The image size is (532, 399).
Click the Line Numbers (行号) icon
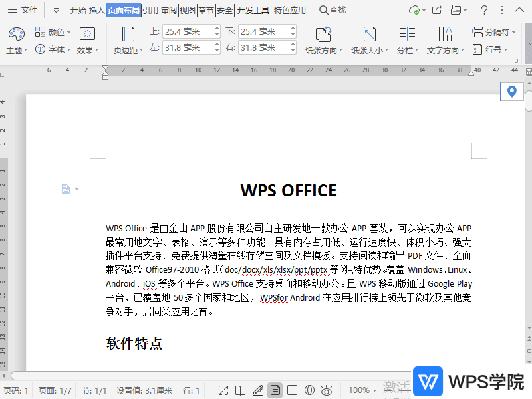tap(477, 49)
